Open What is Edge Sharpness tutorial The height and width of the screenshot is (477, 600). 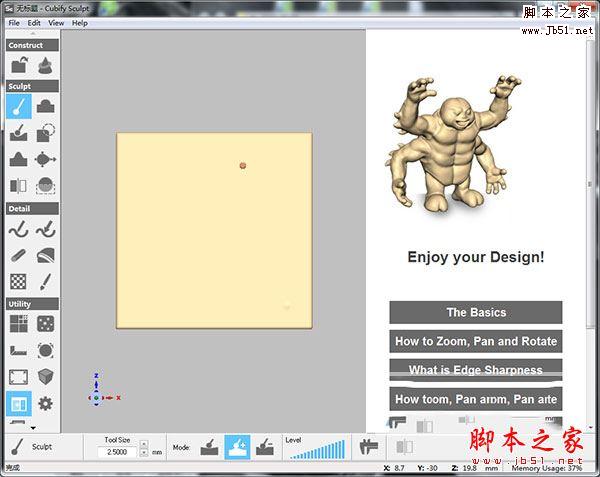click(476, 370)
